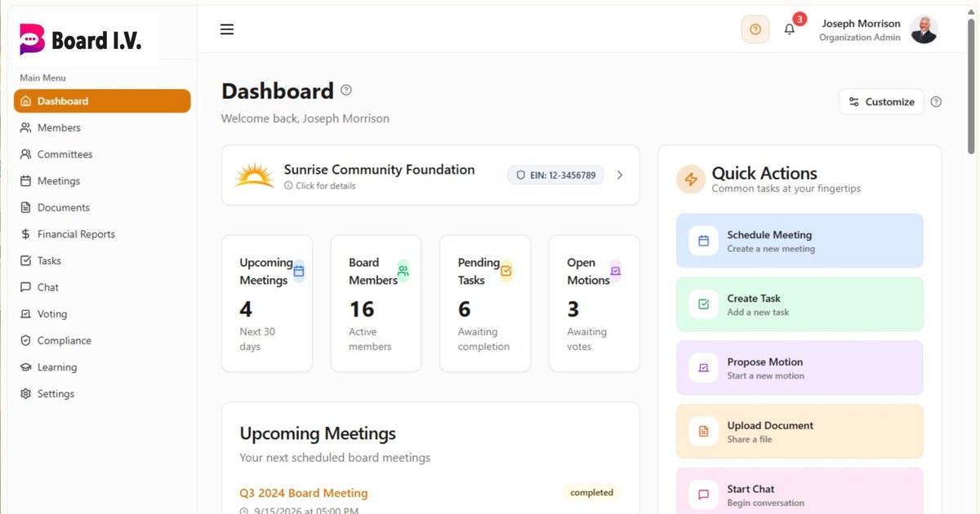Open notifications bell with 3 alerts
Image resolution: width=980 pixels, height=514 pixels.
click(x=790, y=29)
